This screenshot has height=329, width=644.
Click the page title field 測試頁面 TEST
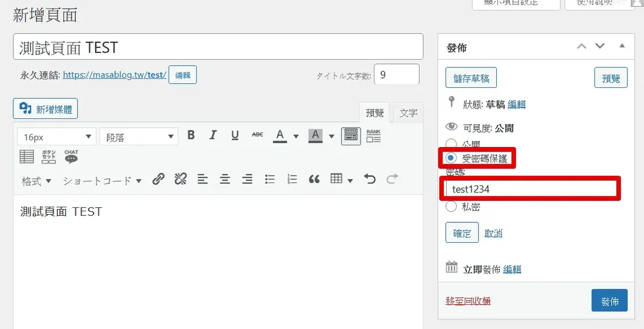[x=218, y=47]
